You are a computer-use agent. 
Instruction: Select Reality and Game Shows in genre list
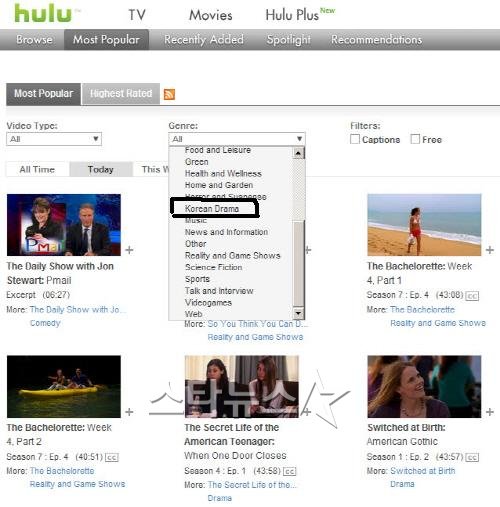click(233, 255)
